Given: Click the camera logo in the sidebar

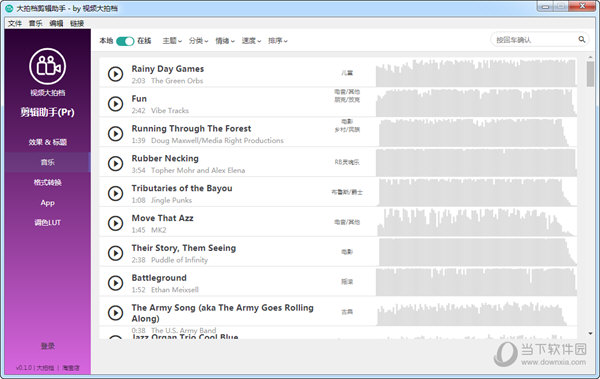Looking at the screenshot, I should [x=47, y=67].
